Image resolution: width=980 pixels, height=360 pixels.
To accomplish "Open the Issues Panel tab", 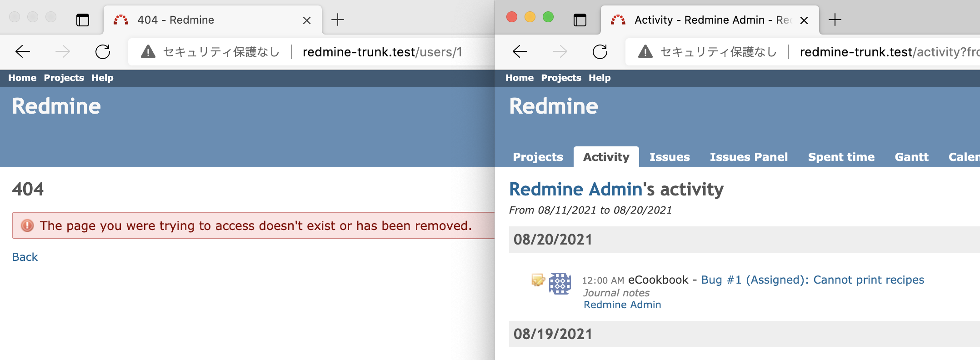I will coord(749,157).
